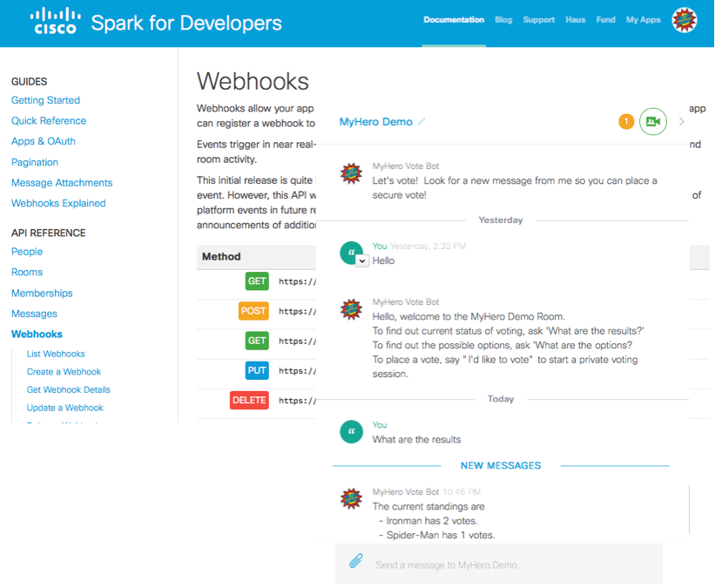Click your avatar beside the Hello message
The image size is (715, 588).
tap(350, 252)
